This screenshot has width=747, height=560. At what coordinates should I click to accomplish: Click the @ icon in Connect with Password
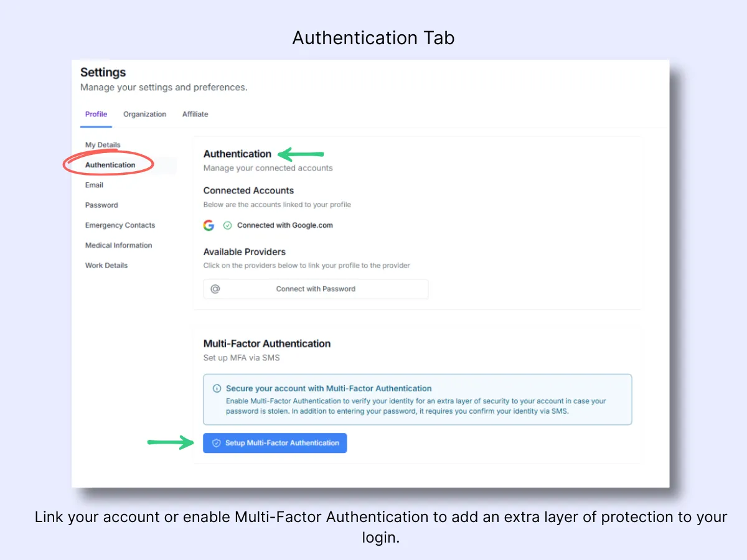pyautogui.click(x=217, y=289)
